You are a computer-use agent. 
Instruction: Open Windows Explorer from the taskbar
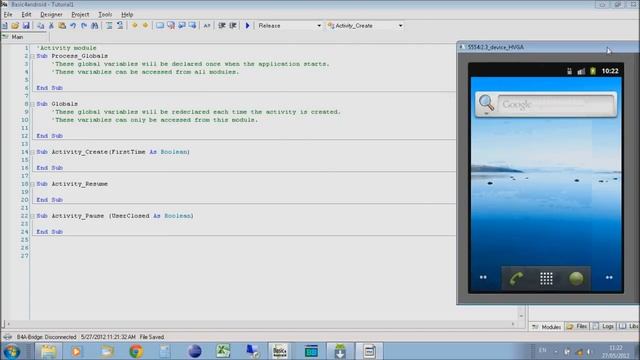tap(48, 351)
